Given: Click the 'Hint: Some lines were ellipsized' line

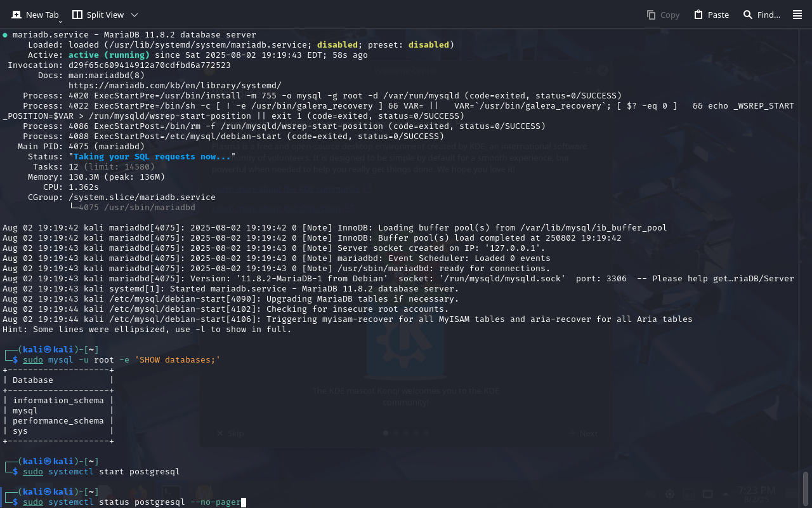Looking at the screenshot, I should (x=147, y=329).
